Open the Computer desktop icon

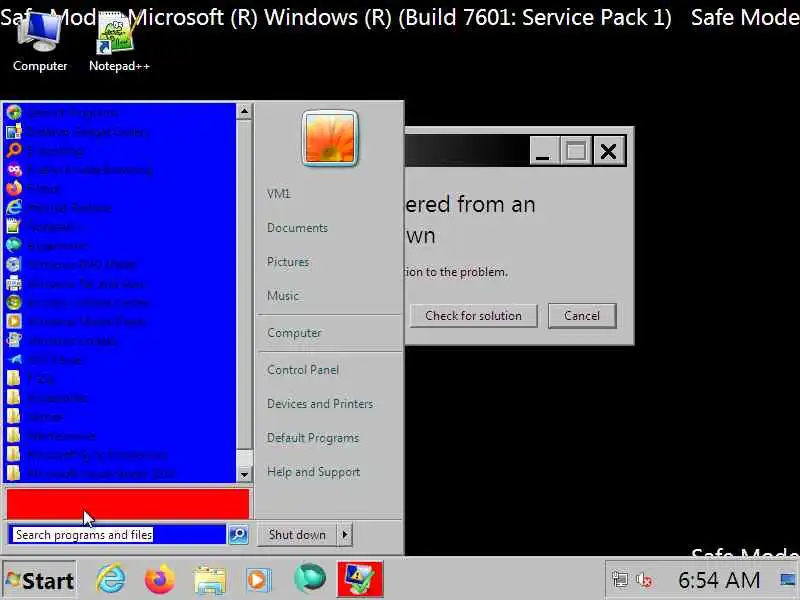point(40,42)
